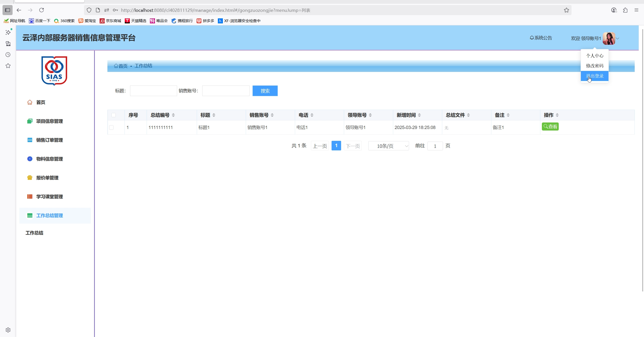Collapse the user dropdown chevron beside avatar

tap(618, 38)
